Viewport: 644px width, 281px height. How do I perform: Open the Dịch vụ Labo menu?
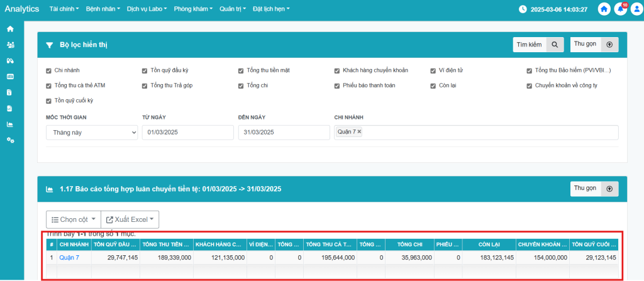click(147, 9)
